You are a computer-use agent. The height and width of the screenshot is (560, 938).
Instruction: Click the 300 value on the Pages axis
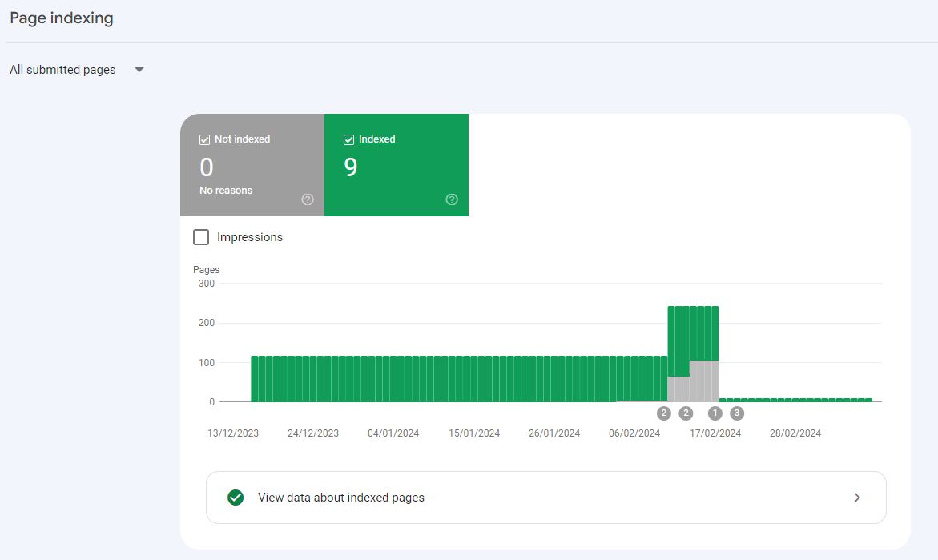coord(207,284)
